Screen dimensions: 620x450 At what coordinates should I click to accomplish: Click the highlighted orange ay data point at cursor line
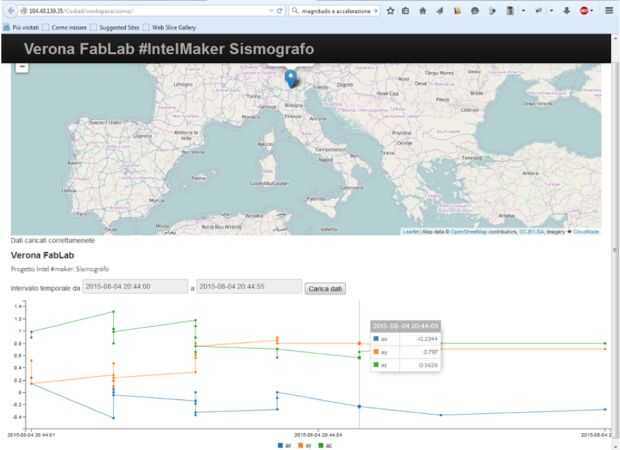pyautogui.click(x=359, y=344)
